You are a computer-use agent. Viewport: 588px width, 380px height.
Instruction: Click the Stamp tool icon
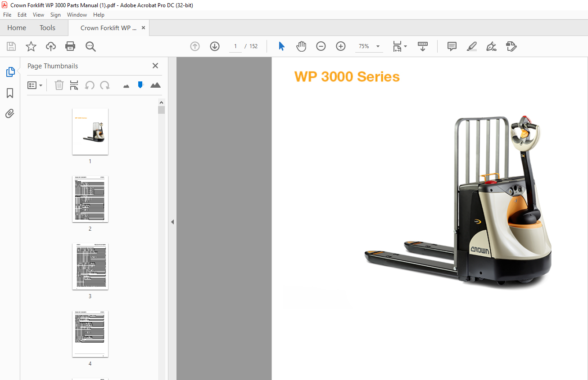pos(511,46)
